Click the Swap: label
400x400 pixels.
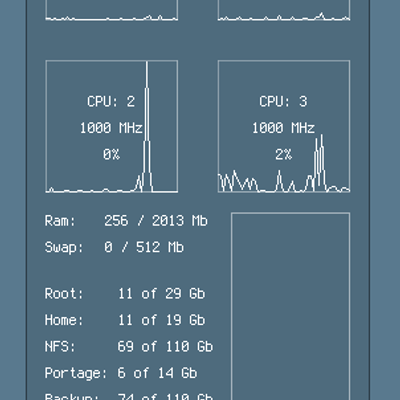(64, 247)
